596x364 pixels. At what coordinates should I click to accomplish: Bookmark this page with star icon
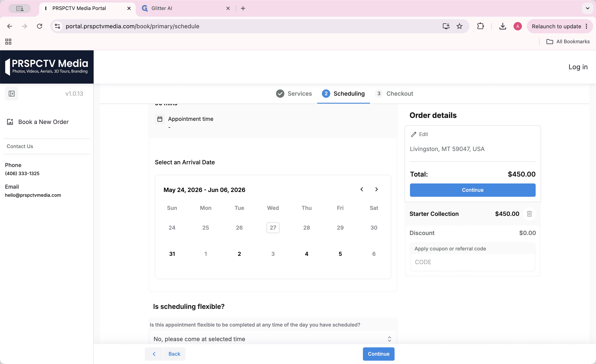click(x=459, y=26)
